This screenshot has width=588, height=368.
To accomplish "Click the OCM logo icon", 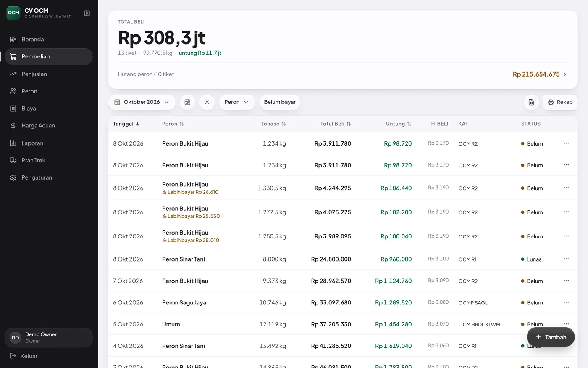I will point(13,13).
